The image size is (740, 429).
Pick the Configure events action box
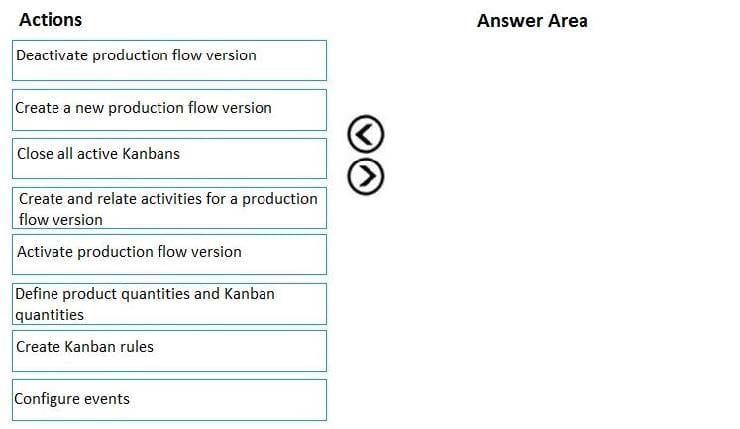(x=169, y=400)
